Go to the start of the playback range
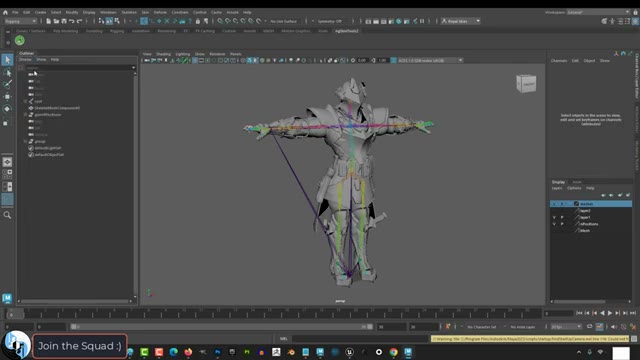640x360 pixels. point(579,313)
